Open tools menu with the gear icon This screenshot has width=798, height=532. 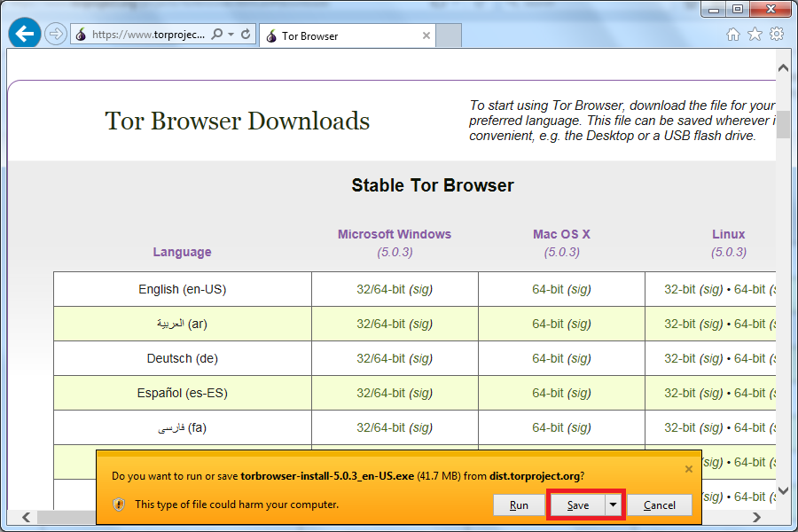[777, 34]
